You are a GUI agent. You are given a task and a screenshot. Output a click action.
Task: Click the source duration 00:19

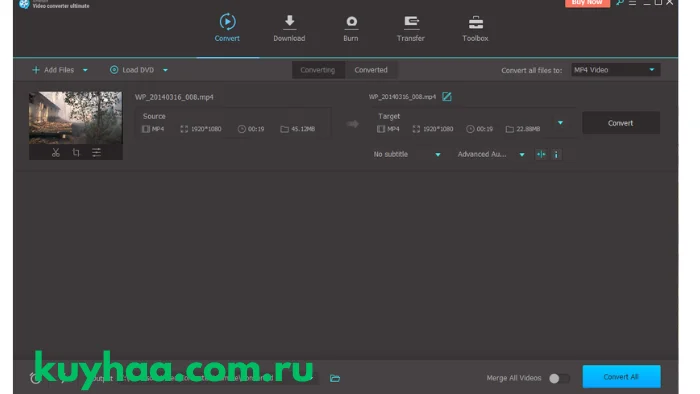256,129
